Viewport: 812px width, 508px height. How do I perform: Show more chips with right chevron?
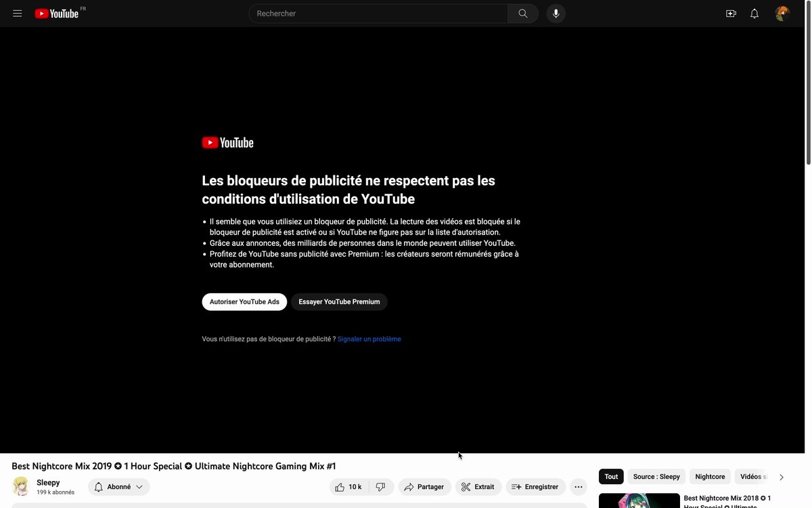[782, 477]
